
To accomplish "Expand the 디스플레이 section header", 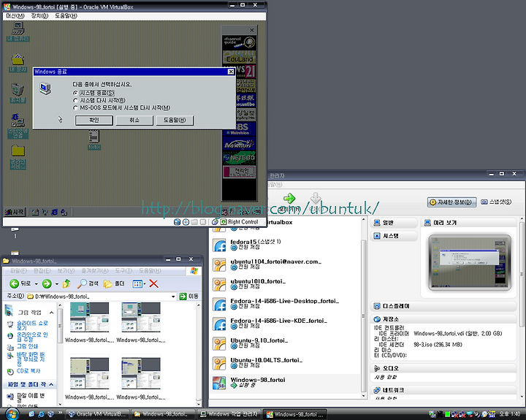I will (443, 306).
